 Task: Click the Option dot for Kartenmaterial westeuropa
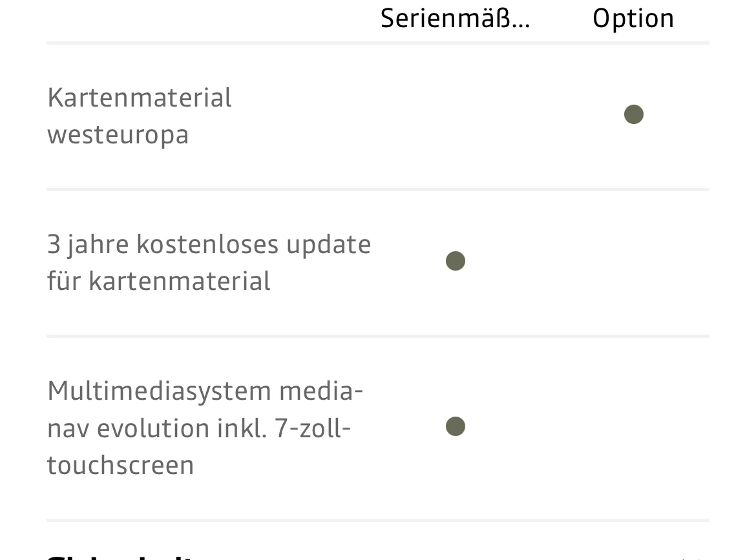click(633, 114)
